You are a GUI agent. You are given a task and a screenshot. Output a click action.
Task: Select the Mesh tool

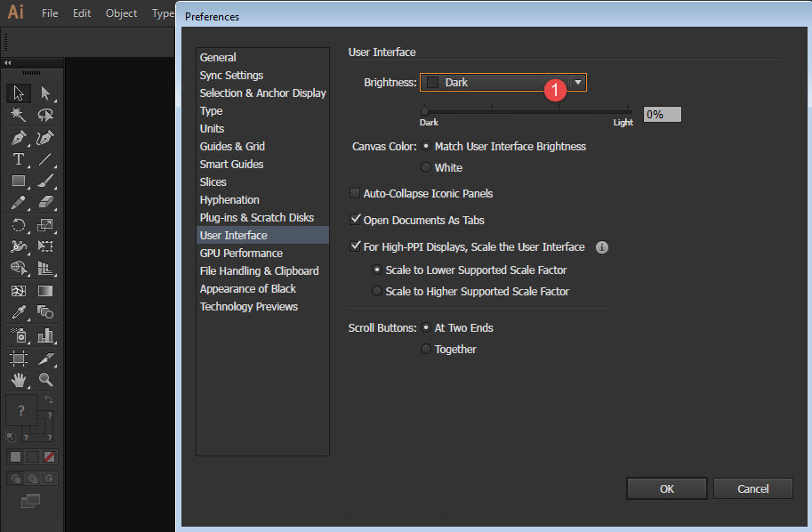[19, 291]
